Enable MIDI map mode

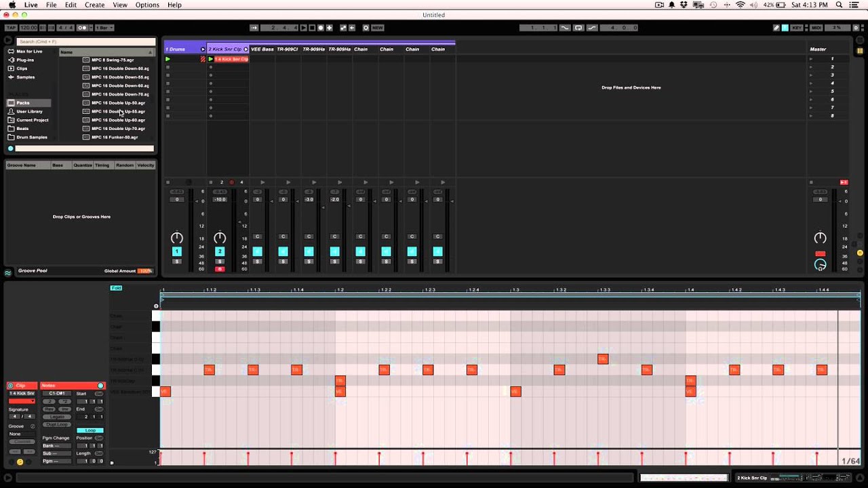(x=816, y=28)
